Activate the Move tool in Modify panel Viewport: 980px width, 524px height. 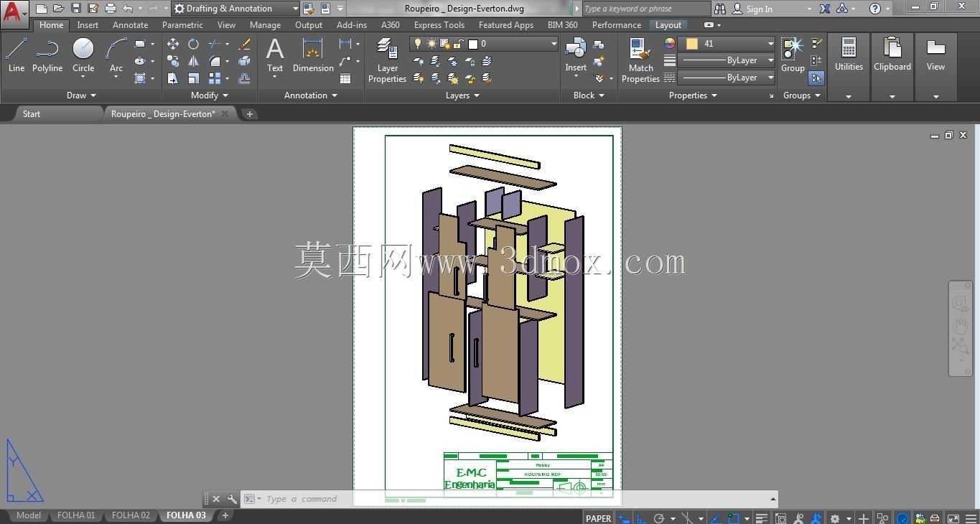tap(173, 44)
